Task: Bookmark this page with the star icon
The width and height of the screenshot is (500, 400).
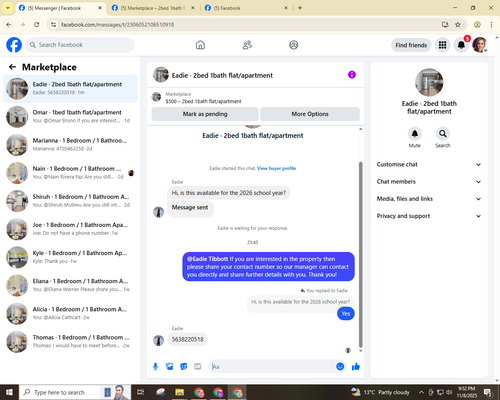Action: [458, 24]
